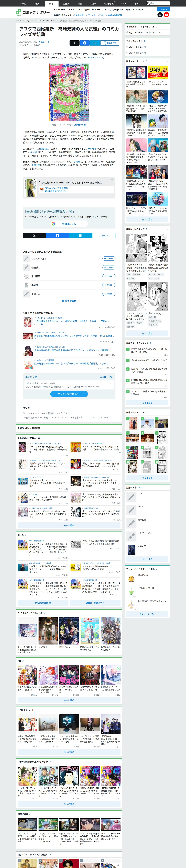Follow 冬目景

point(109,285)
